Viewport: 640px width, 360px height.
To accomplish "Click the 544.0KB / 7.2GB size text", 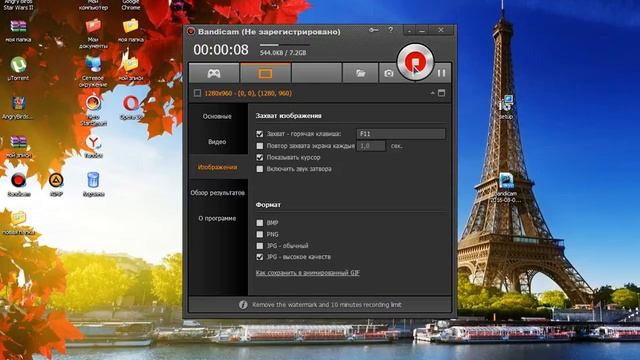I will pyautogui.click(x=283, y=53).
